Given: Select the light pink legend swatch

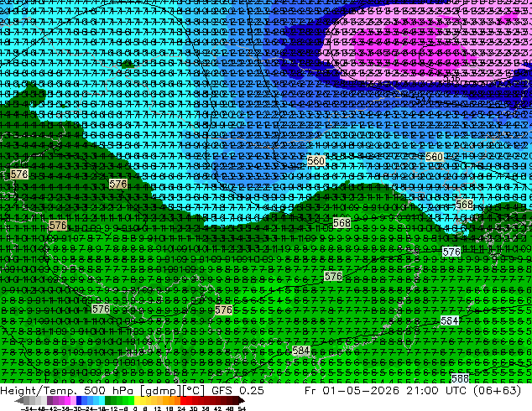Looking at the screenshot, I should [x=73, y=400].
